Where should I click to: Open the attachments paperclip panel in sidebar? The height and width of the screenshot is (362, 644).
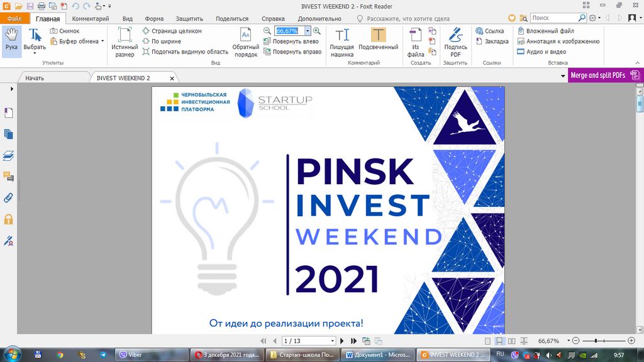point(9,197)
